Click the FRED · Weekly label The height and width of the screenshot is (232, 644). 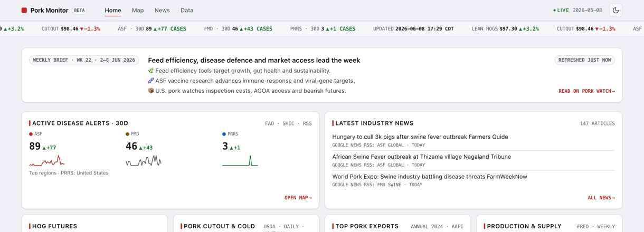pyautogui.click(x=596, y=227)
